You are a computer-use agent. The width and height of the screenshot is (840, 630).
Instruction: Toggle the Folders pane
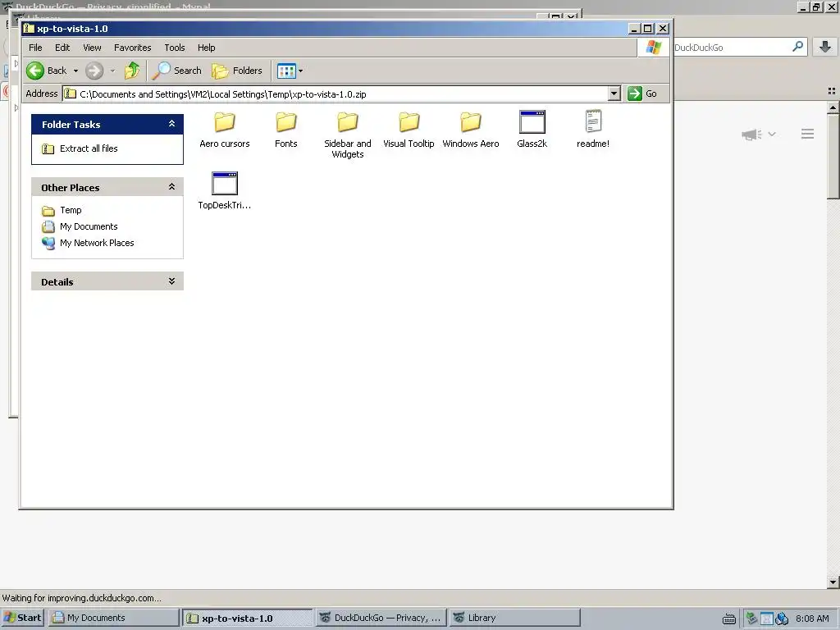(x=237, y=71)
